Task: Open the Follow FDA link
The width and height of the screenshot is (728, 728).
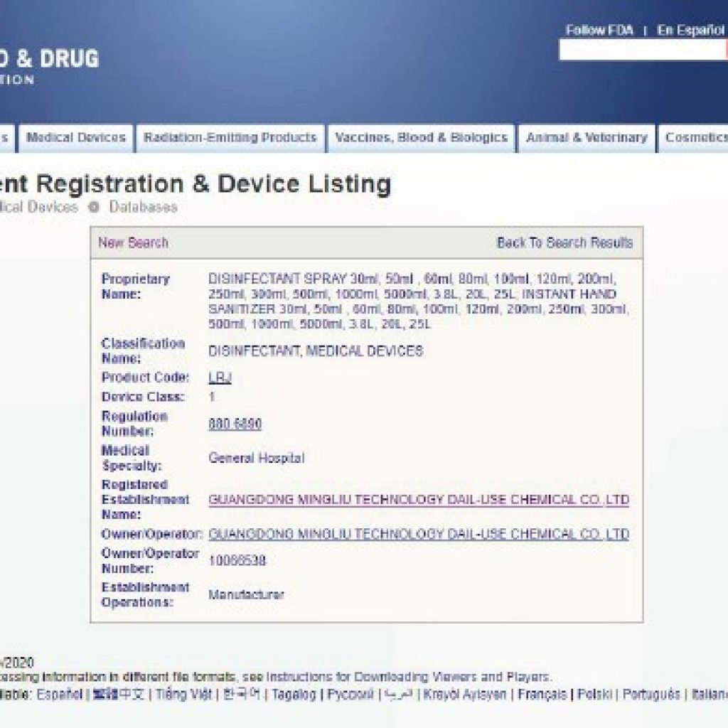Action: (x=600, y=31)
